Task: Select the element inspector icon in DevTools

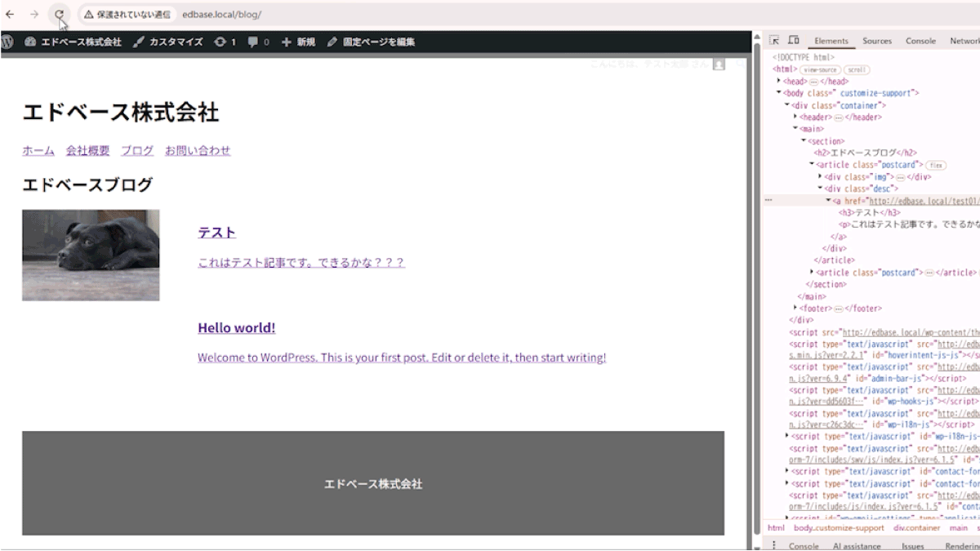Action: pos(772,39)
